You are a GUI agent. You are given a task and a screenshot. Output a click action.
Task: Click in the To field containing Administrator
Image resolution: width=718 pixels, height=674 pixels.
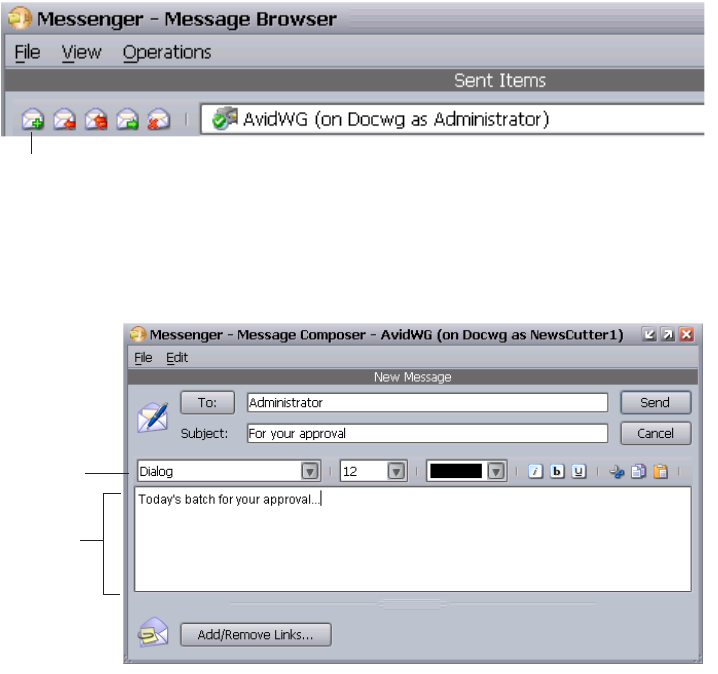(x=427, y=402)
